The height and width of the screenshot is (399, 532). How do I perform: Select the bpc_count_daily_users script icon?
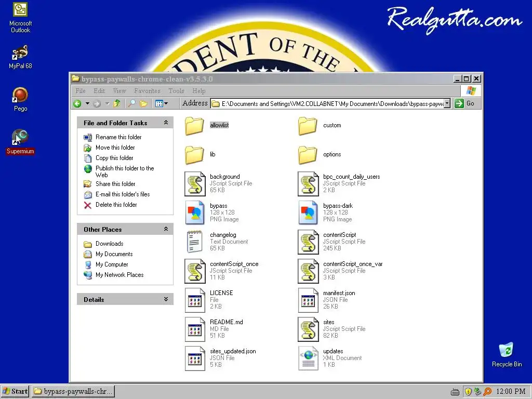pyautogui.click(x=309, y=184)
